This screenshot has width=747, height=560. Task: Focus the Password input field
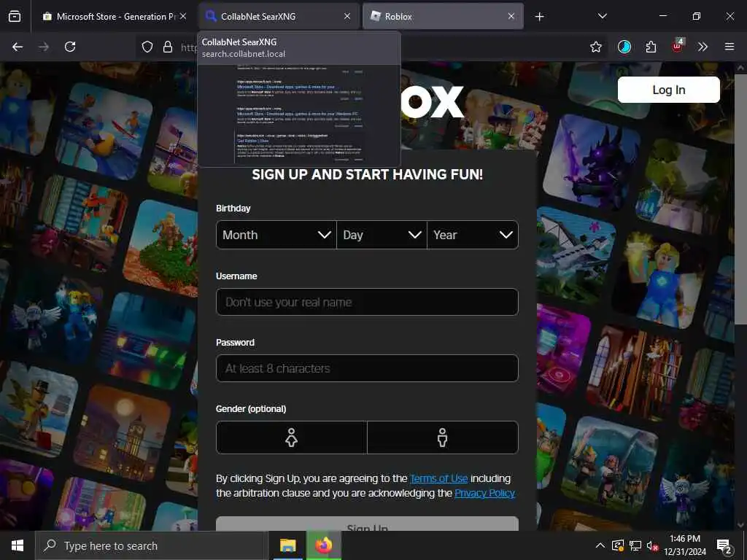pyautogui.click(x=367, y=368)
